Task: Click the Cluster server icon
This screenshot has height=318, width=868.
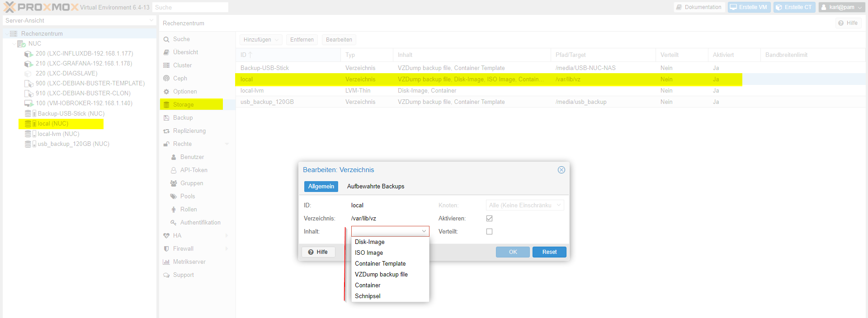Action: [x=166, y=65]
